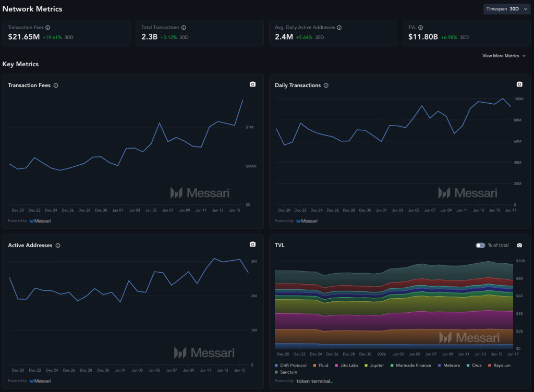Click the camera icon on Active Addresses chart
The height and width of the screenshot is (392, 534).
[252, 244]
